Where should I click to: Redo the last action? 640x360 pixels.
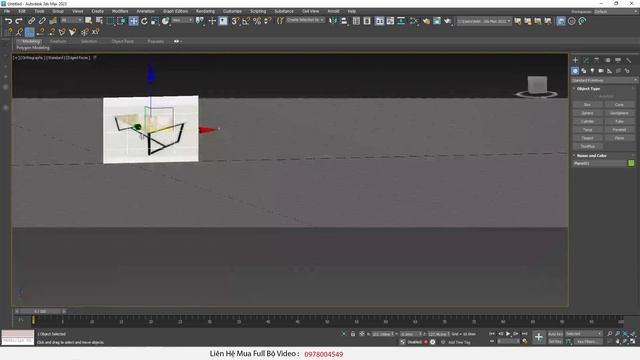click(19, 20)
